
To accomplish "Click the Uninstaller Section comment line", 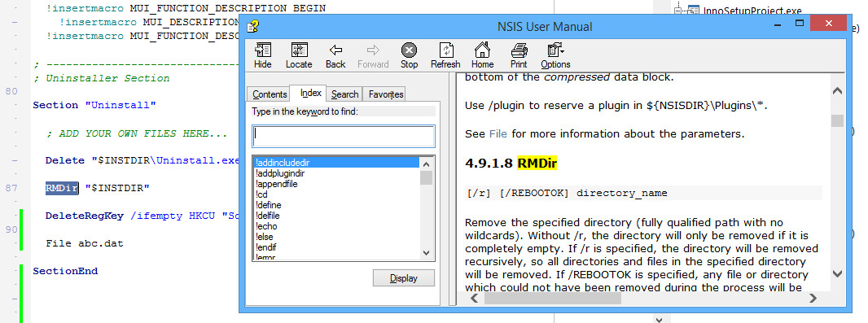I will 101,78.
